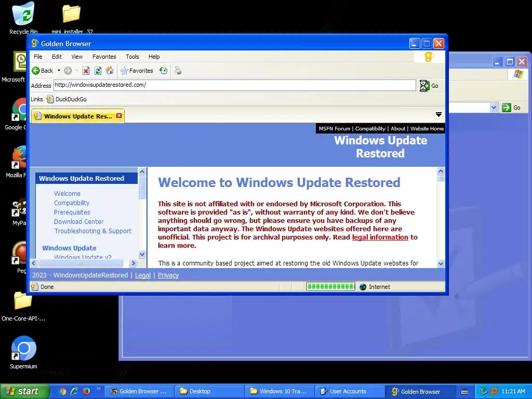The height and width of the screenshot is (399, 532).
Task: Click the keyboard icon on the taskbar
Action: [x=464, y=392]
